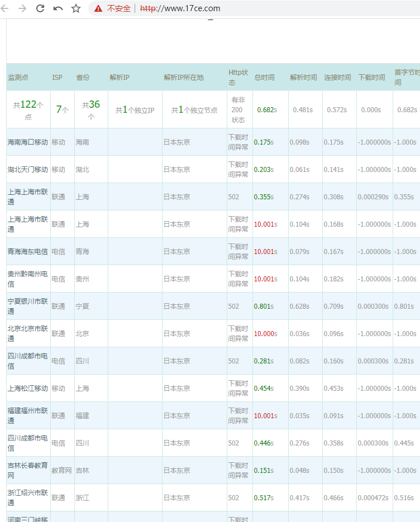The height and width of the screenshot is (522, 420).
Task: Click the 省份 column header
Action: tap(83, 78)
